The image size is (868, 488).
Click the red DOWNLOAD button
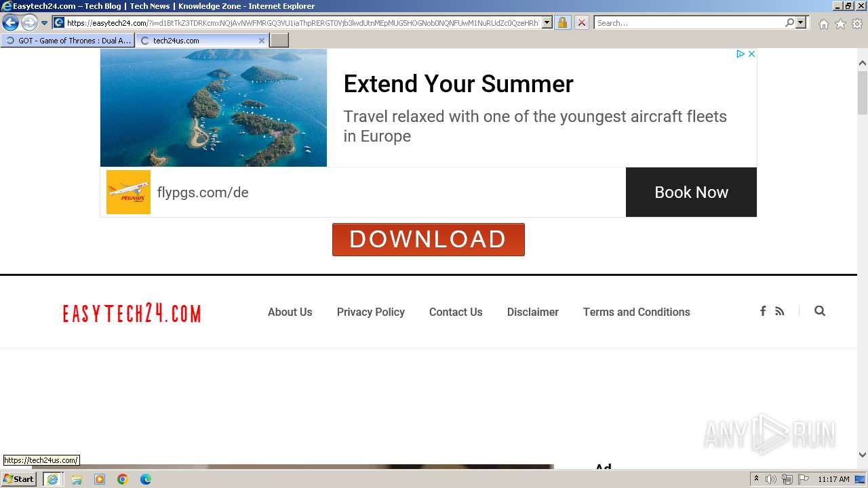click(429, 239)
